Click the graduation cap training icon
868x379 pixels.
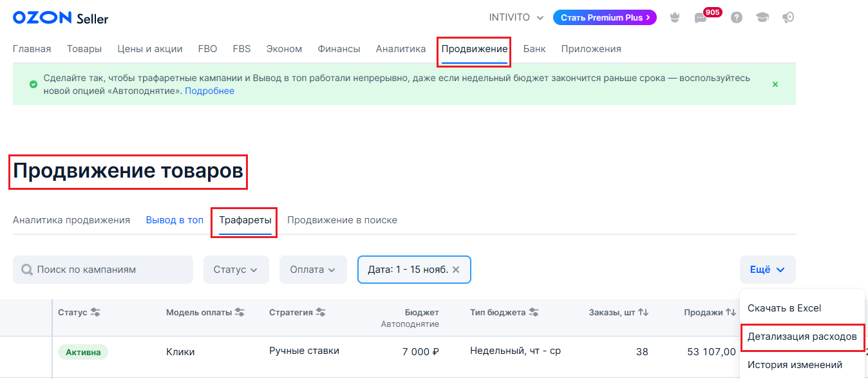(x=762, y=17)
